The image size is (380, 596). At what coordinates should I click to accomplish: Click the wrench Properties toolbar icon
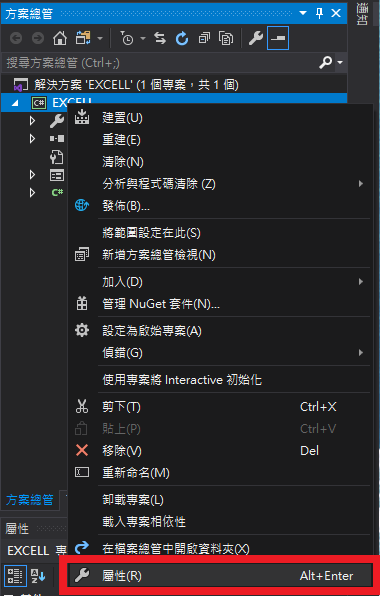pos(256,38)
